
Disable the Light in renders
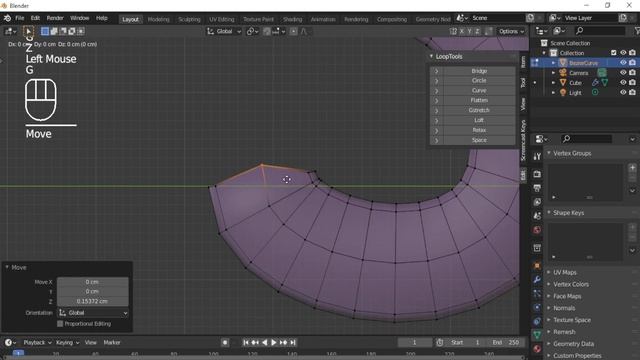632,93
